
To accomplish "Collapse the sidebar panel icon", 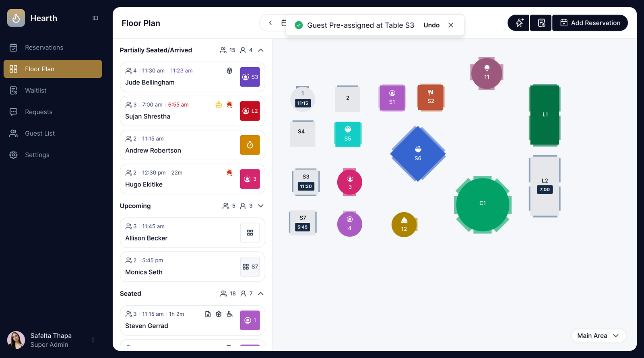I will (x=95, y=18).
